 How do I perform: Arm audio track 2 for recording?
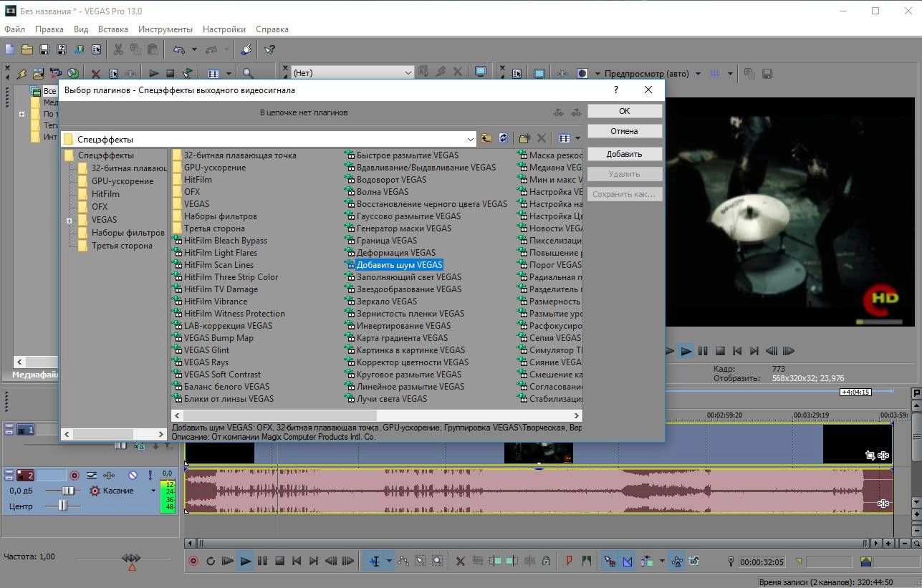pyautogui.click(x=74, y=475)
